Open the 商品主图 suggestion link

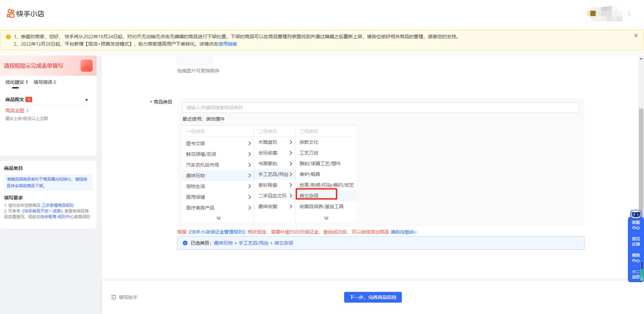17,111
